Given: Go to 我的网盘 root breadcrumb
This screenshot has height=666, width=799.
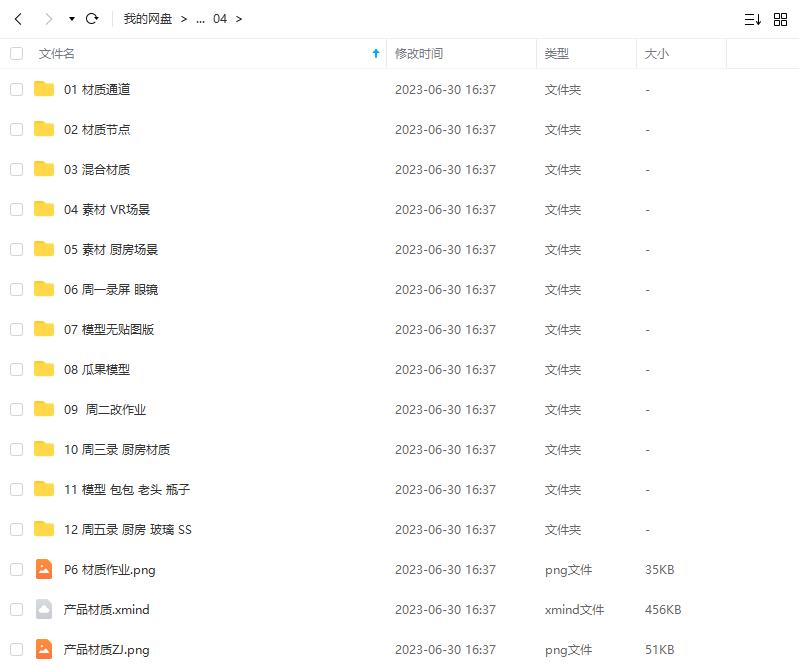Looking at the screenshot, I should [x=148, y=19].
